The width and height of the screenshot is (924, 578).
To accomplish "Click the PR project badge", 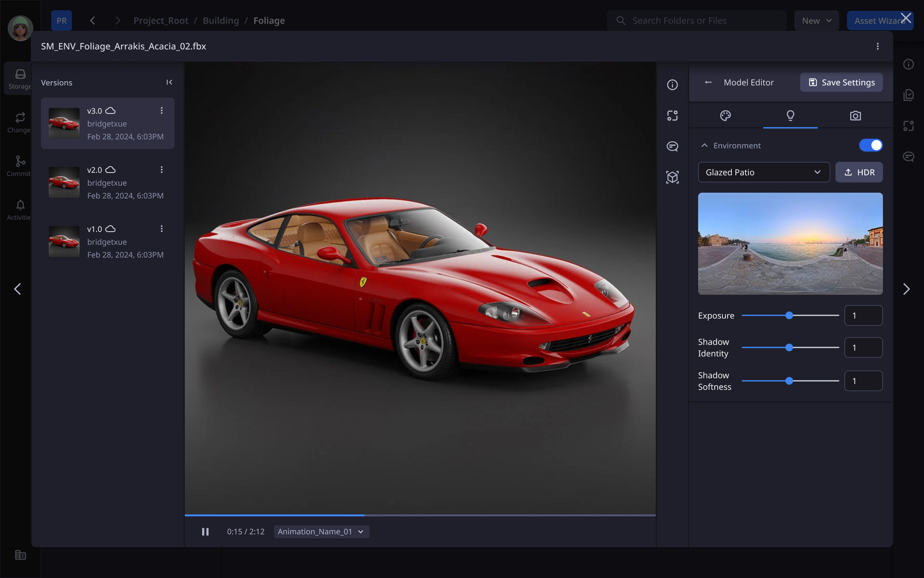I will [62, 21].
